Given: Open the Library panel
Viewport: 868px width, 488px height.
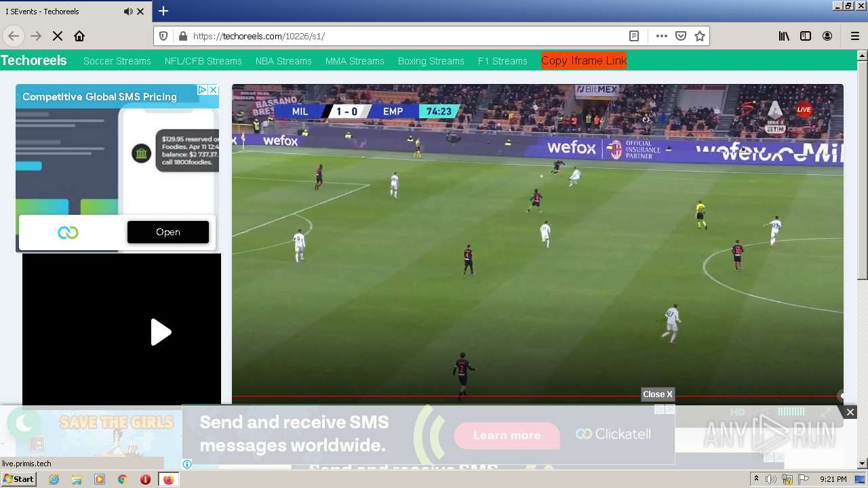Looking at the screenshot, I should coord(784,36).
